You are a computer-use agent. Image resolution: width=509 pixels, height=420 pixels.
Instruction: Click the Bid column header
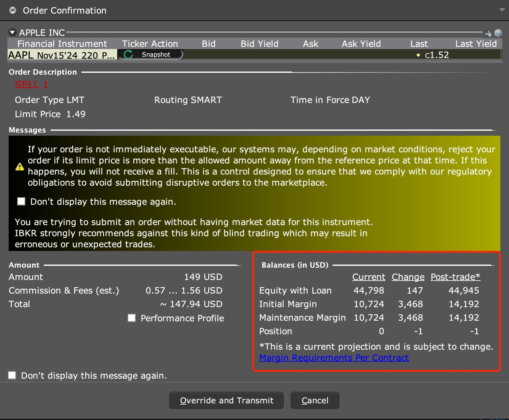click(x=209, y=44)
